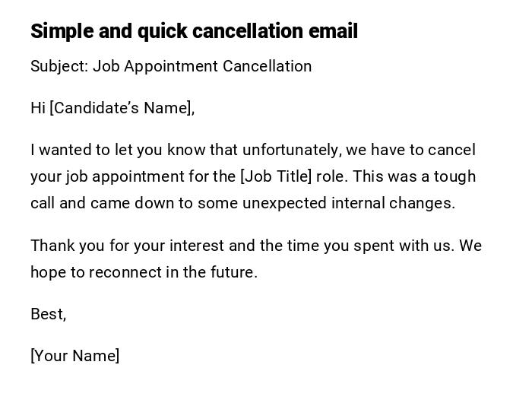Screen dimensions: 532x403
Task: Click the greeting word 'Hi'
Action: click(x=38, y=108)
